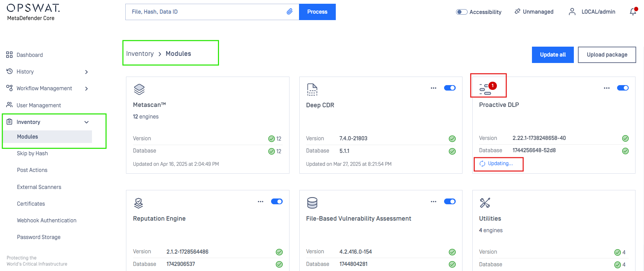The width and height of the screenshot is (644, 271).
Task: Open Reputation Engine more options menu
Action: (x=261, y=202)
